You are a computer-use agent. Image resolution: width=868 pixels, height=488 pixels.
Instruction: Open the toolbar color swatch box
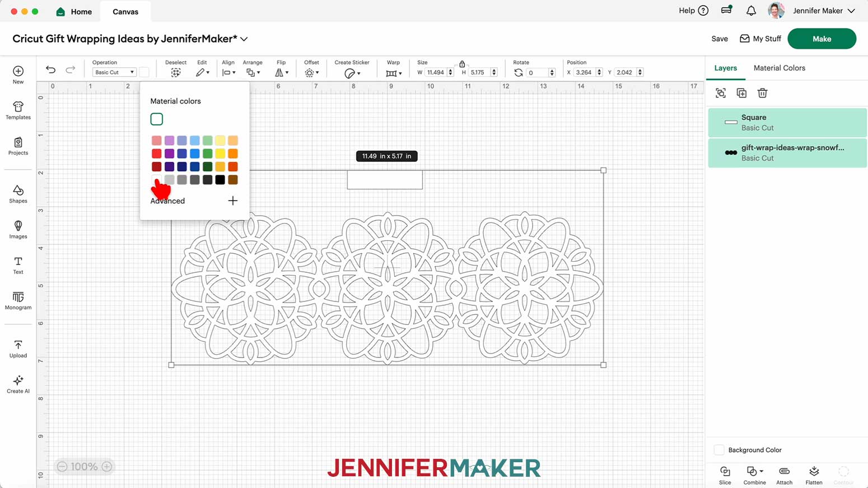click(x=144, y=72)
